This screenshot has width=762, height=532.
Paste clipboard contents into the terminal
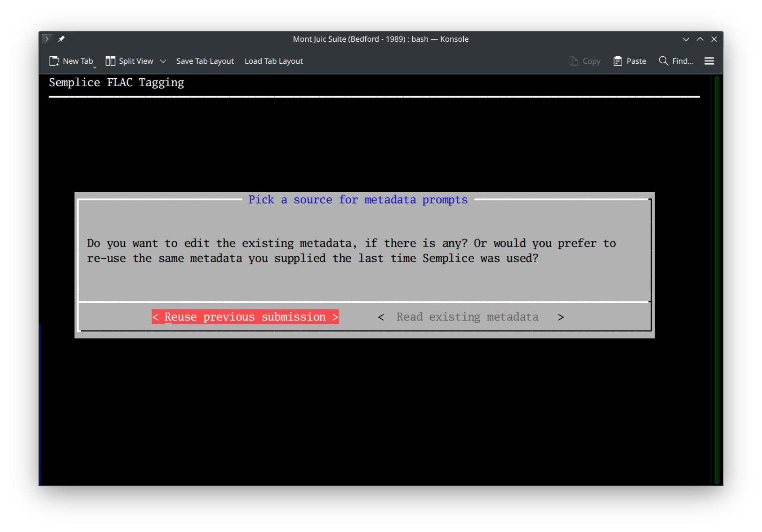(x=629, y=61)
